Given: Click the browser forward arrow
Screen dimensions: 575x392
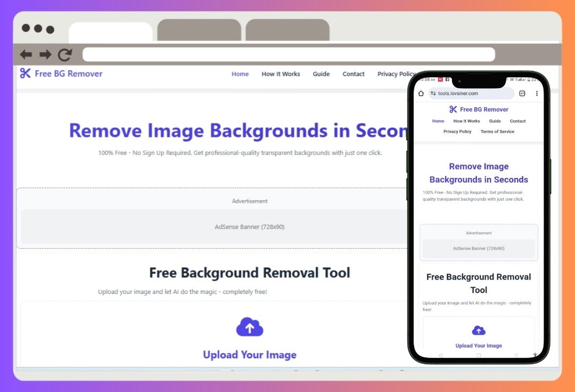Looking at the screenshot, I should click(45, 54).
